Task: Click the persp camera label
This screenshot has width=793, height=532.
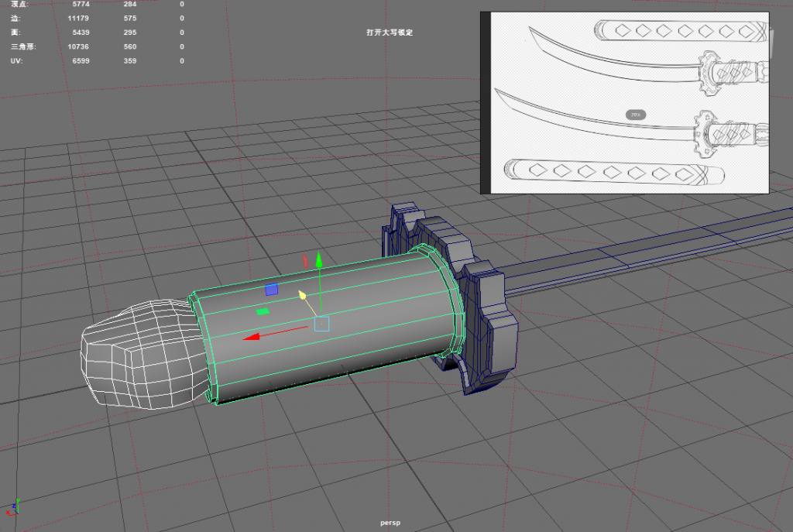Action: (x=390, y=523)
